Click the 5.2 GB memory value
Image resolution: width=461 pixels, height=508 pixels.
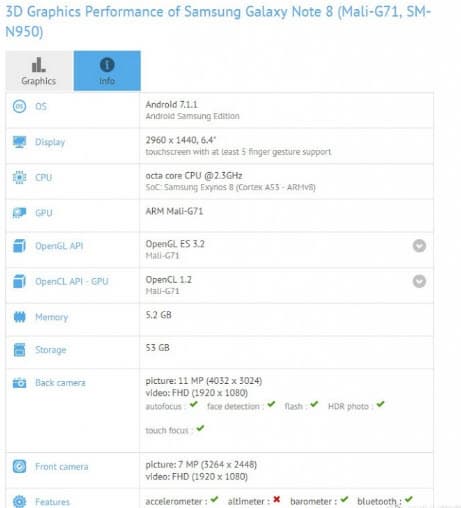coord(158,315)
